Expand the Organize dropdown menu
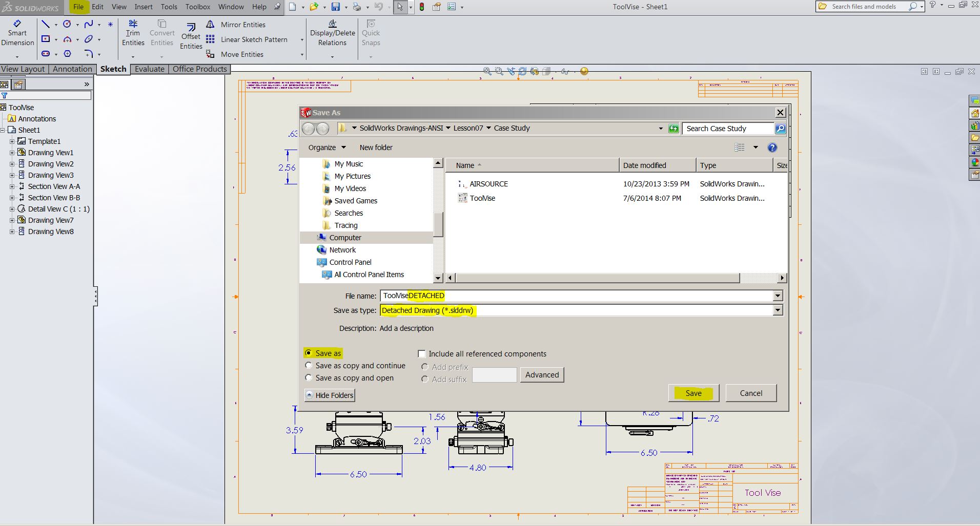980x526 pixels. [327, 148]
